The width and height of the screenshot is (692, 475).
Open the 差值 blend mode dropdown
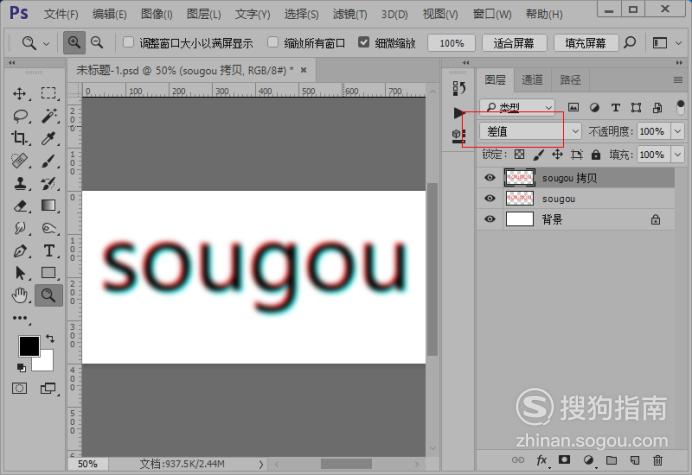530,131
